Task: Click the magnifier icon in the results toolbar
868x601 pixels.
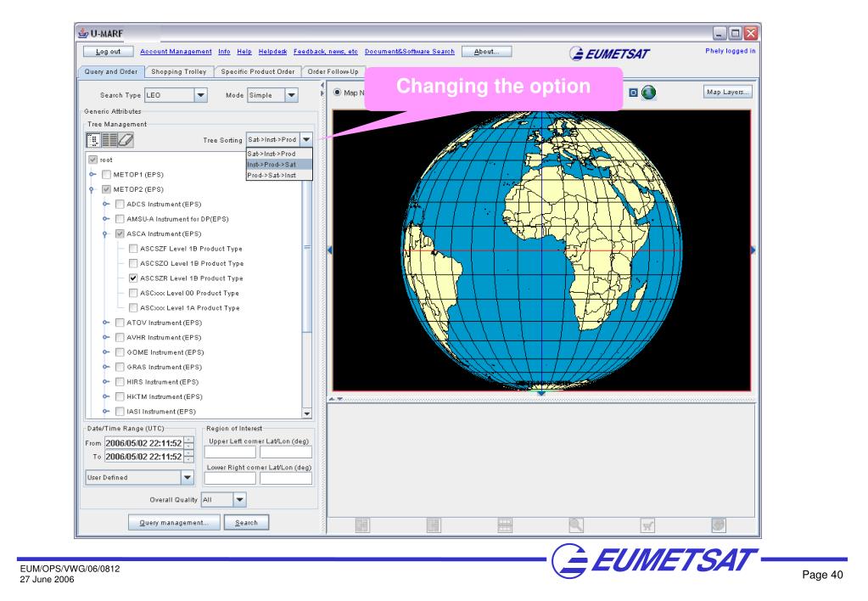Action: coord(576,525)
